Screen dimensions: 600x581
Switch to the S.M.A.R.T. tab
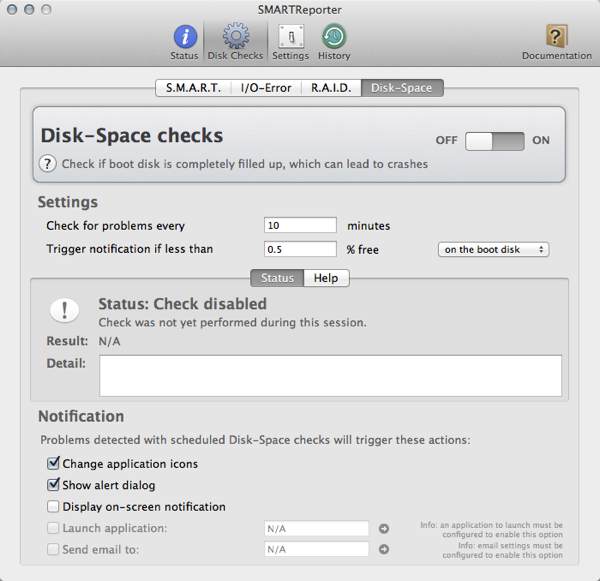[193, 88]
